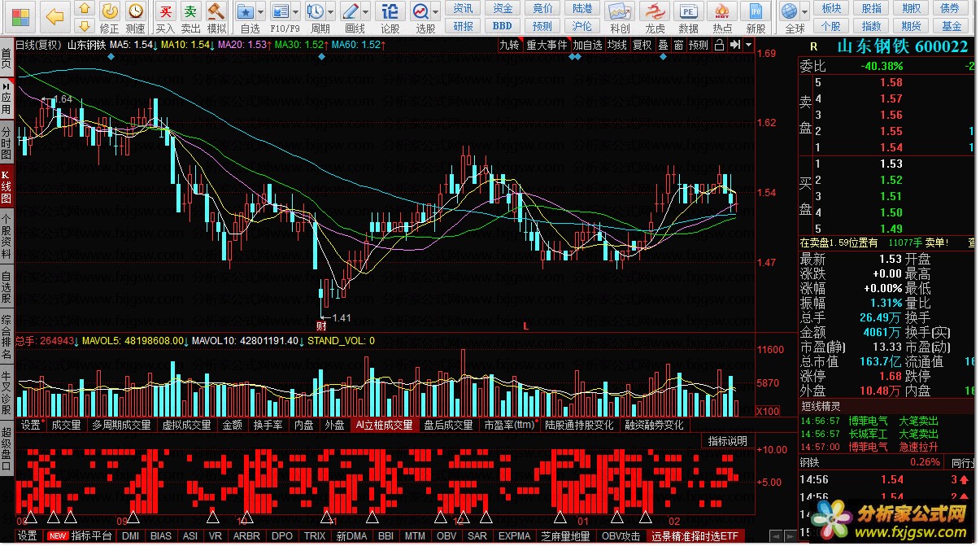Toggle 九转 indicator on chart
Image resolution: width=980 pixels, height=546 pixels.
point(510,45)
